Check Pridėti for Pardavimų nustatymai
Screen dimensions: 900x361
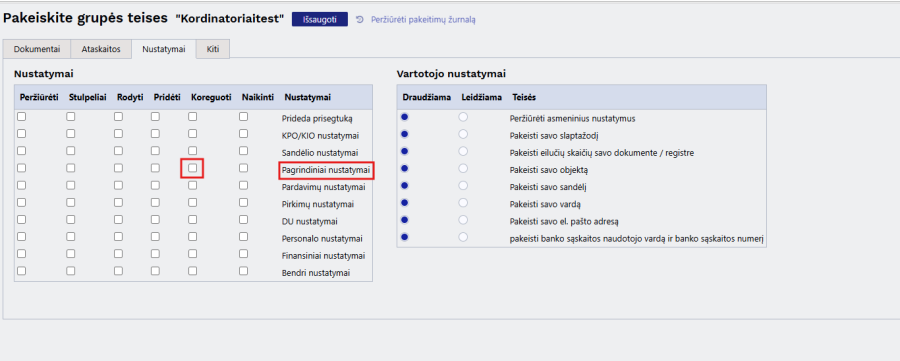(155, 185)
